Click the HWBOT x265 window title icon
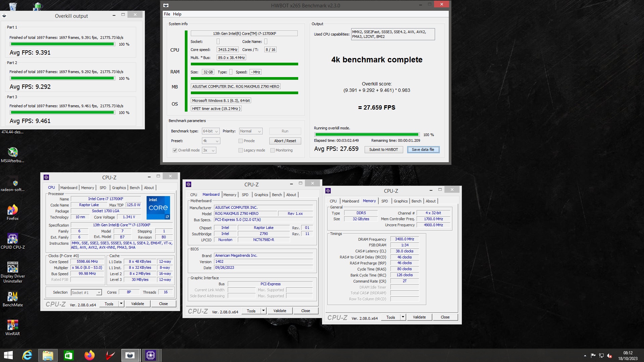The height and width of the screenshot is (362, 644). 166,5
